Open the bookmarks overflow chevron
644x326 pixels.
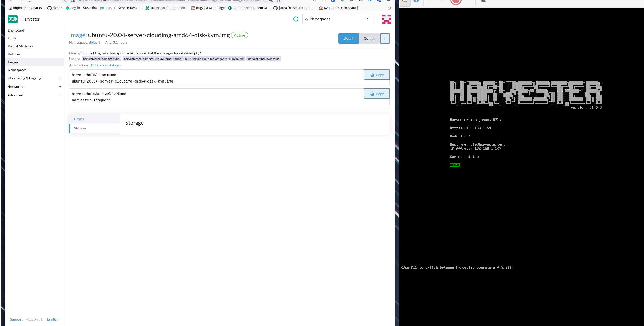[389, 8]
